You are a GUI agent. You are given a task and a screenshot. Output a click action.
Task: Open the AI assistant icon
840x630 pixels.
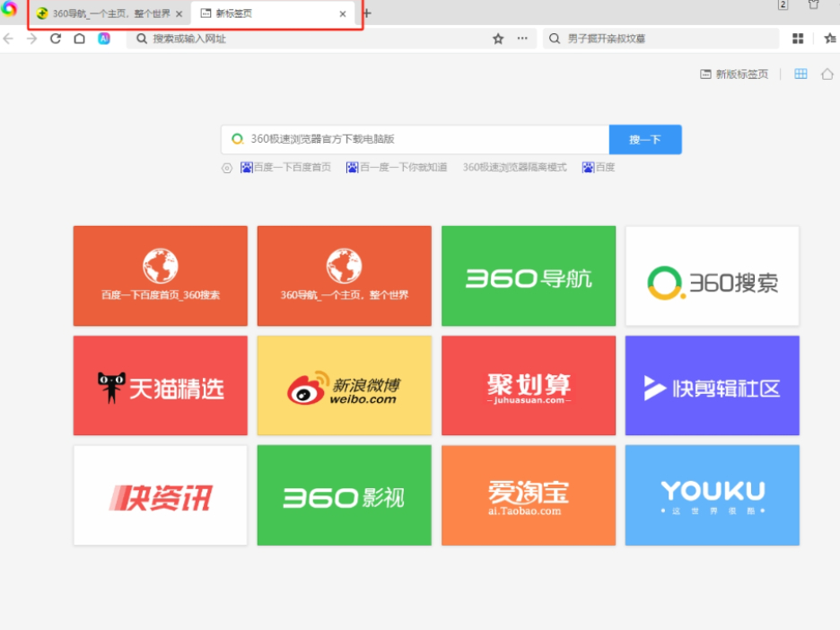[104, 39]
